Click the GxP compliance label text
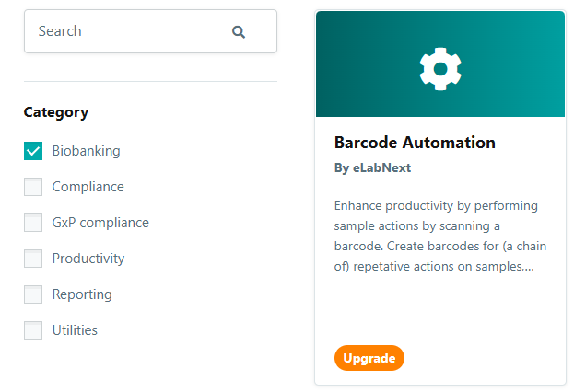This screenshot has width=574, height=392. [100, 223]
